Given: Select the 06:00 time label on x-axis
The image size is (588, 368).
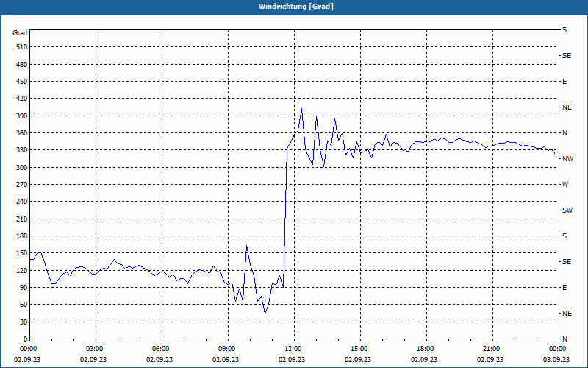Looking at the screenshot, I should point(161,349).
